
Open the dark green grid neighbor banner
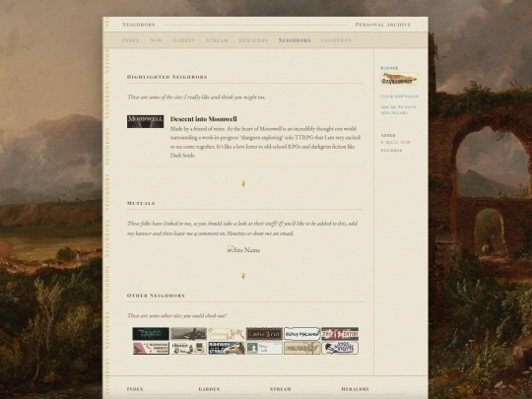pos(151,334)
